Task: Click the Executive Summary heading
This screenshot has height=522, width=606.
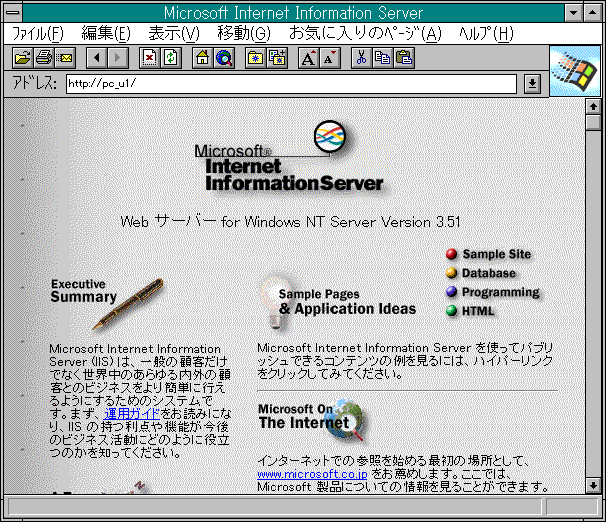Action: point(83,291)
